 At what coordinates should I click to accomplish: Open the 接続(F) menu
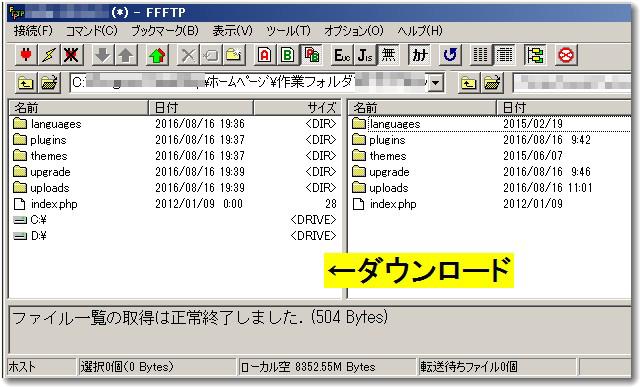tap(33, 31)
